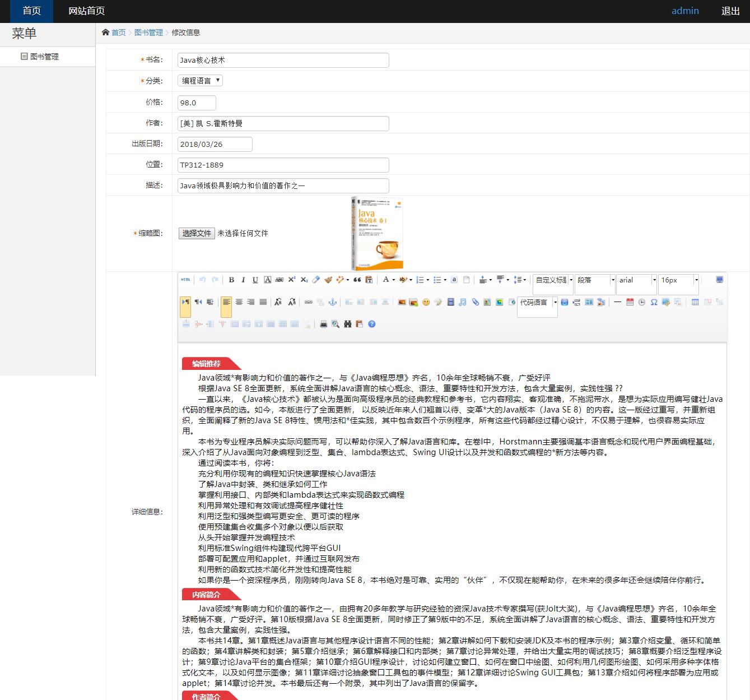Apply strikethrough formatting in the editor
This screenshot has height=700, width=750.
(x=279, y=280)
